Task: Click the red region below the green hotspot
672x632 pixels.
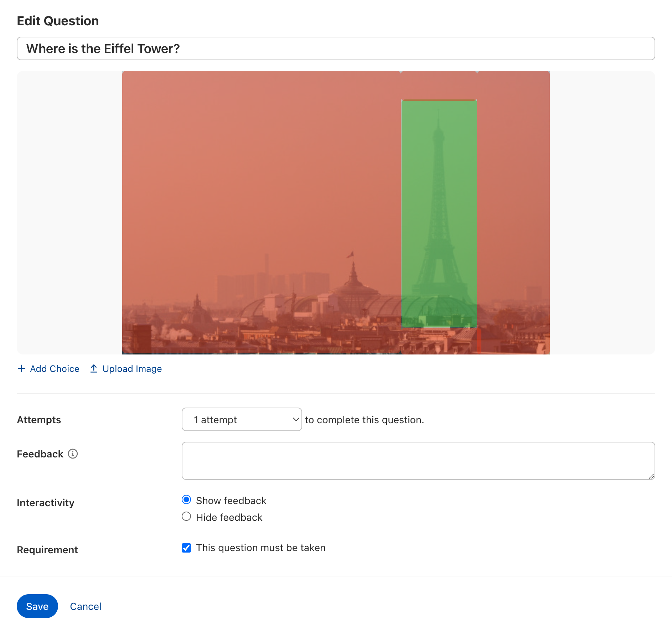Action: pos(439,341)
